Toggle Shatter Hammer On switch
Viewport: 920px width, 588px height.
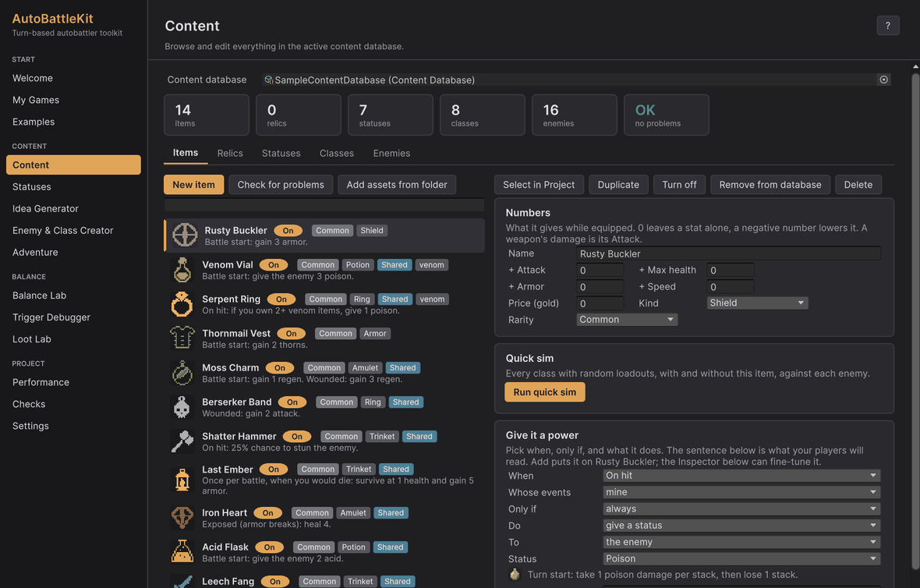[x=297, y=437]
